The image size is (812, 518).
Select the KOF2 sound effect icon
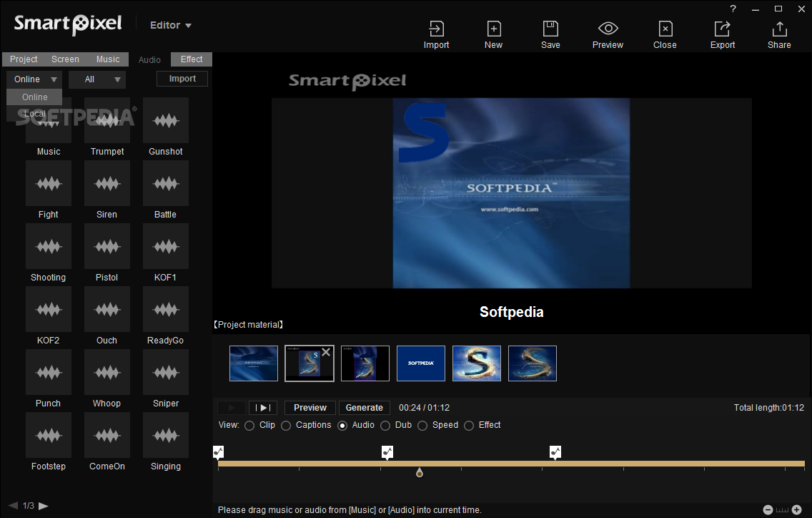click(49, 309)
